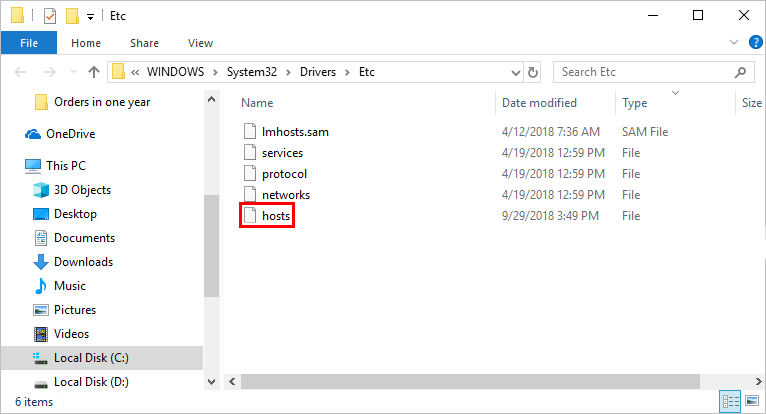Image resolution: width=766 pixels, height=414 pixels.
Task: Switch to the Share ribbon tab
Action: 144,43
